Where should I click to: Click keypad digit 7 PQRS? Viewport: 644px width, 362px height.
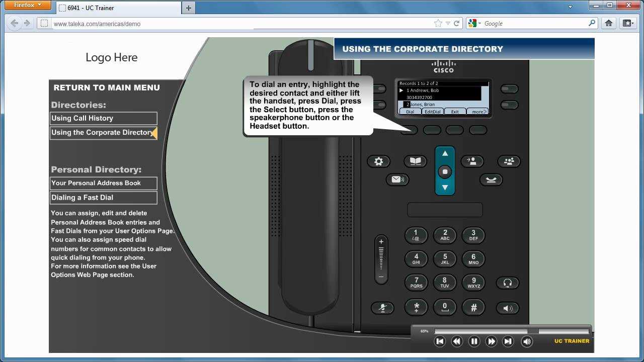pos(416,283)
